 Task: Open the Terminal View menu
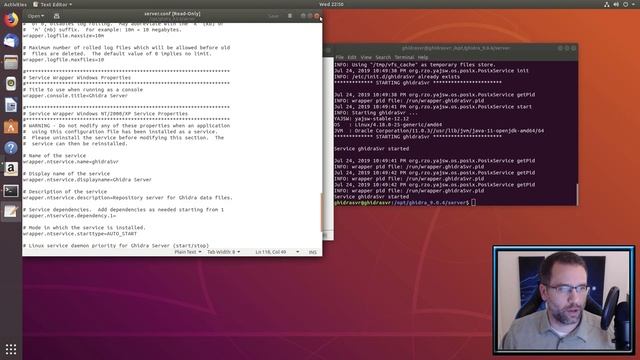[x=366, y=58]
